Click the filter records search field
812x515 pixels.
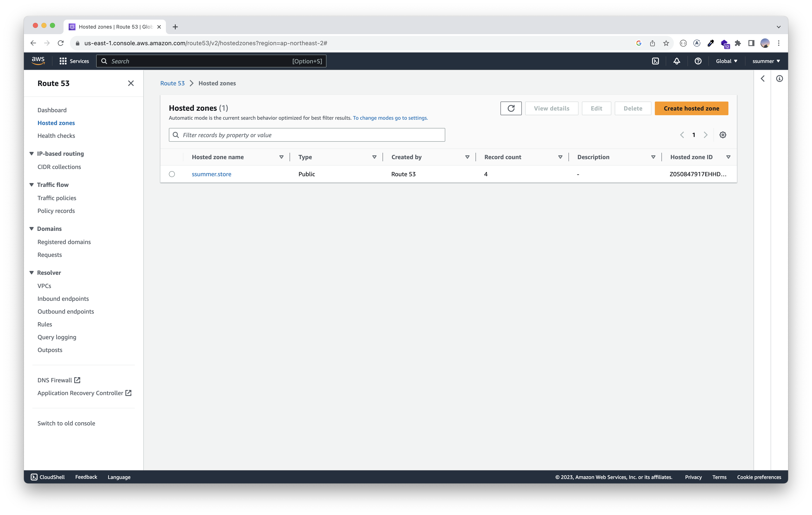point(307,135)
